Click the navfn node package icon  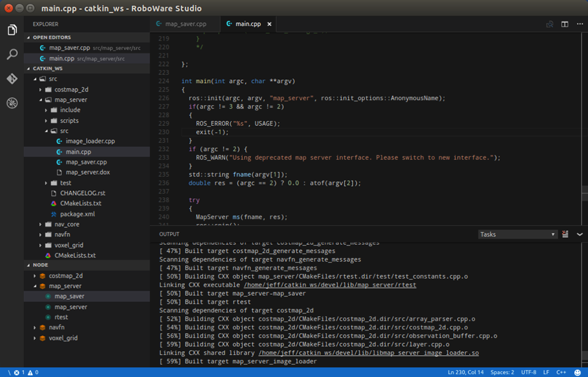click(x=42, y=328)
